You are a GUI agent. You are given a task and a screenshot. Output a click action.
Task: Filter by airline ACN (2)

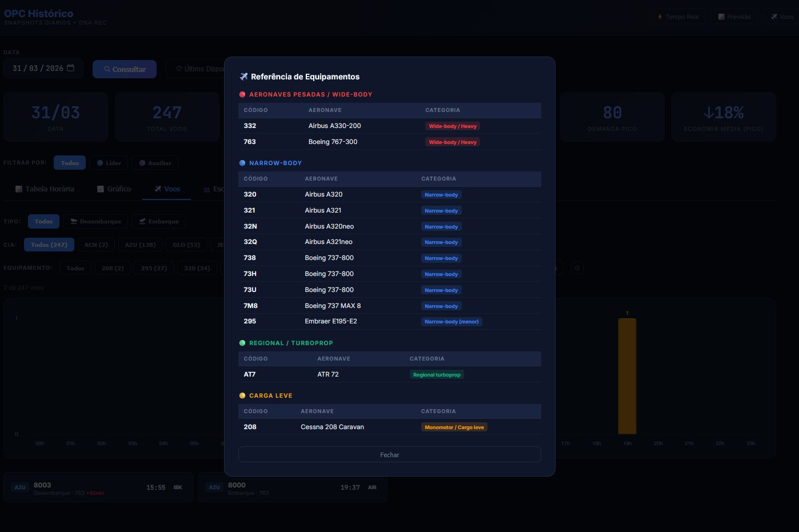96,245
